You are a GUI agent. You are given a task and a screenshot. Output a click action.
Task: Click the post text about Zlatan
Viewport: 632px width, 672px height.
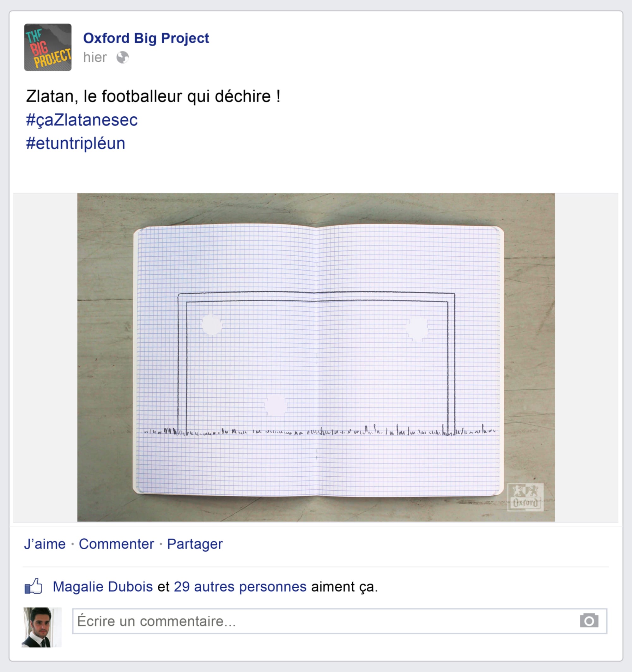pos(153,96)
